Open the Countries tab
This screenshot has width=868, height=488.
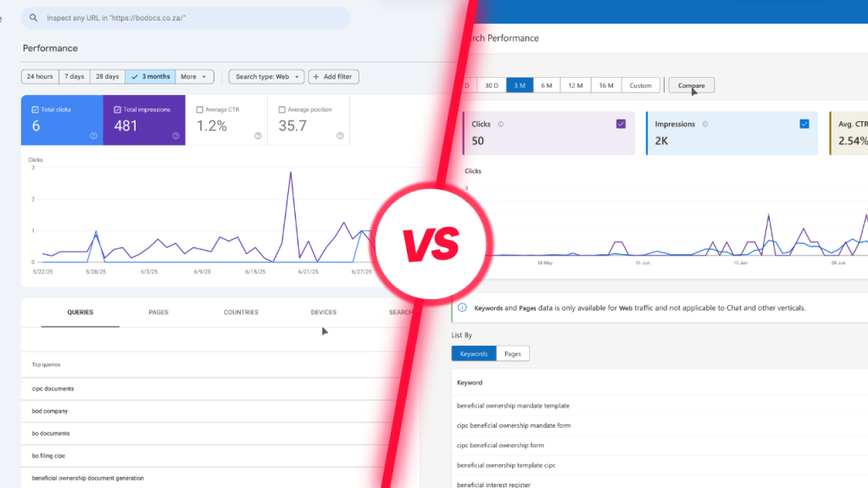241,313
